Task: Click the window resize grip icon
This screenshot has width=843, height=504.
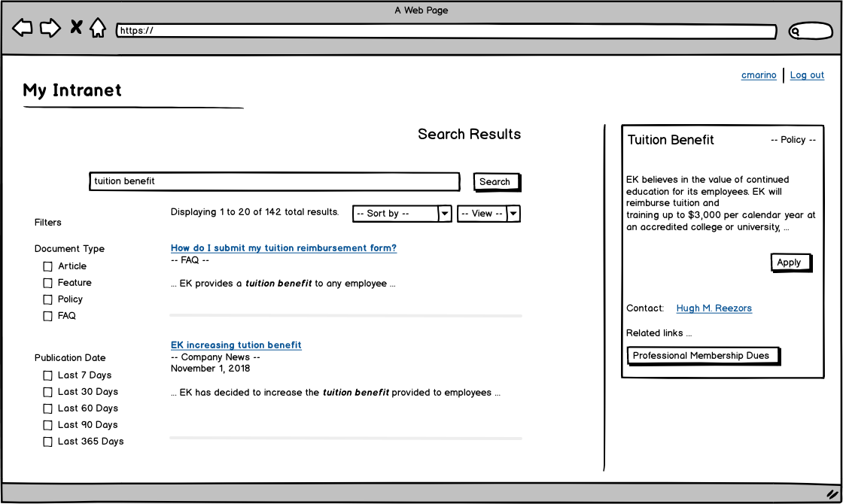Action: 832,493
